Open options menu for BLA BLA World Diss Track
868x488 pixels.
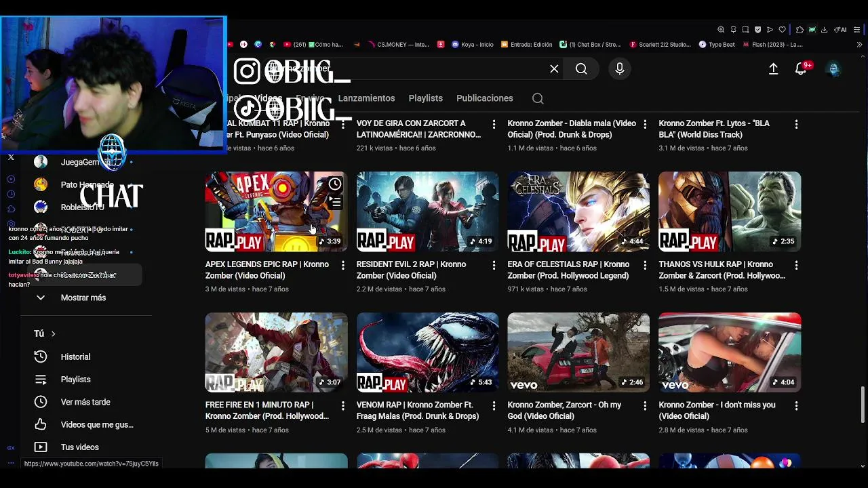(x=796, y=124)
